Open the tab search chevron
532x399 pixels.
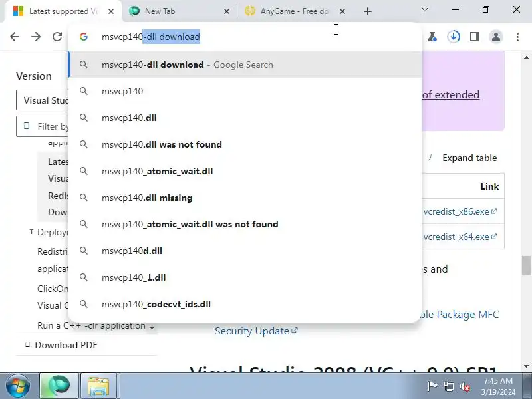425,9
